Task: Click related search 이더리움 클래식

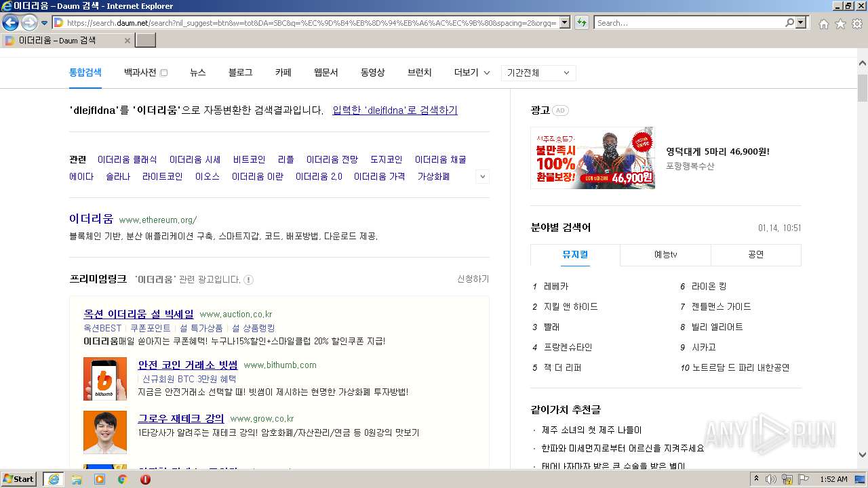Action: (127, 160)
